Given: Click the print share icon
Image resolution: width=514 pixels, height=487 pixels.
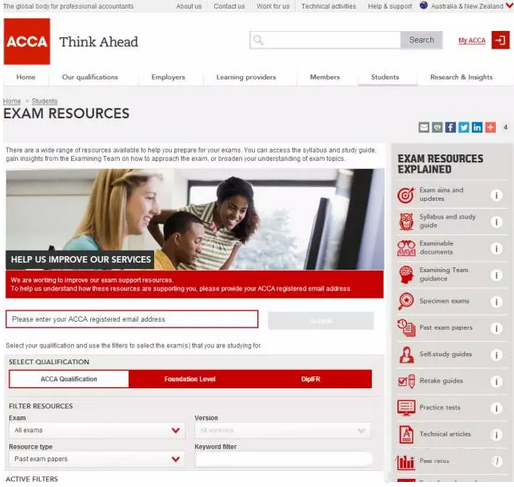Looking at the screenshot, I should point(437,127).
